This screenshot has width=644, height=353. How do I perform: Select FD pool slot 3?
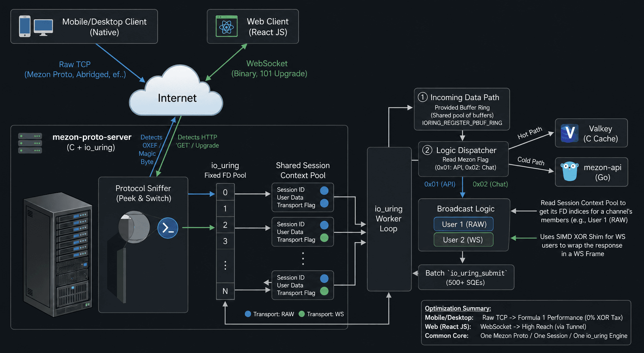point(225,241)
